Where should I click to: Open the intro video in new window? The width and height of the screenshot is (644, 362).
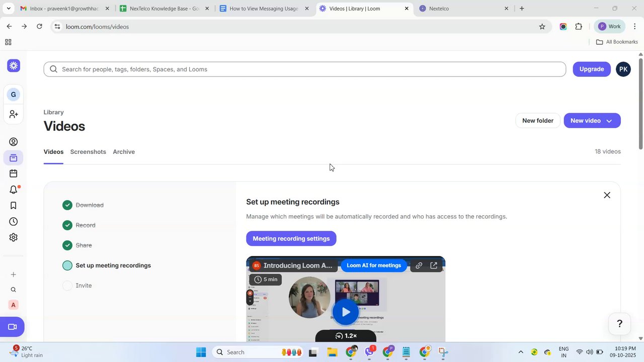(x=434, y=265)
